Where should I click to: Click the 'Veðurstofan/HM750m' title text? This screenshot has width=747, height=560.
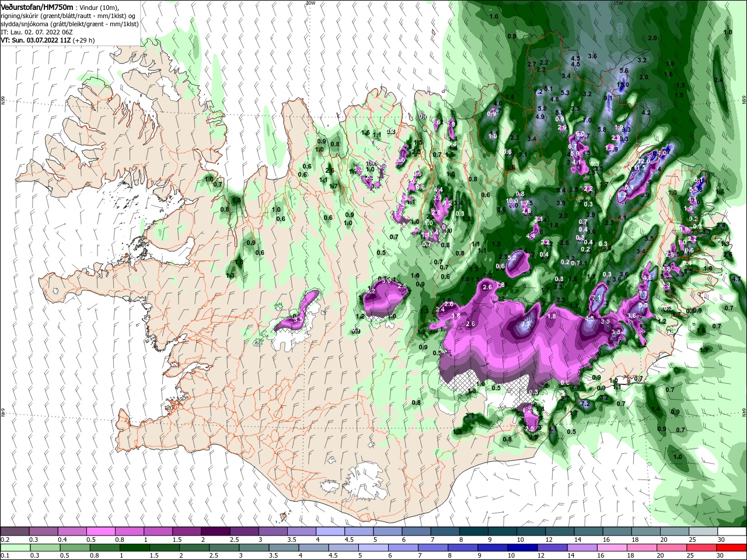pyautogui.click(x=37, y=6)
